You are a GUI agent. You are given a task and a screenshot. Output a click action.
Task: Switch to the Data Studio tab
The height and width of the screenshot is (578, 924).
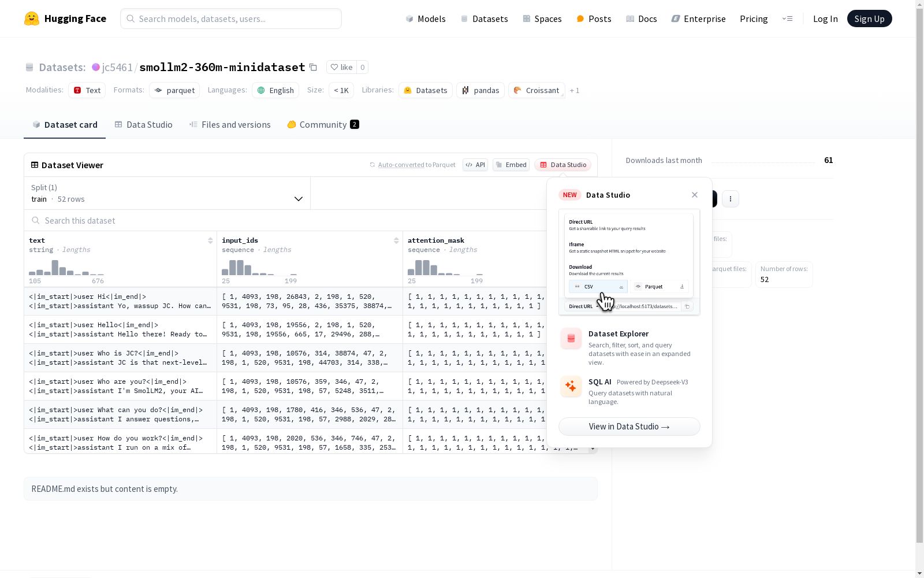[144, 125]
